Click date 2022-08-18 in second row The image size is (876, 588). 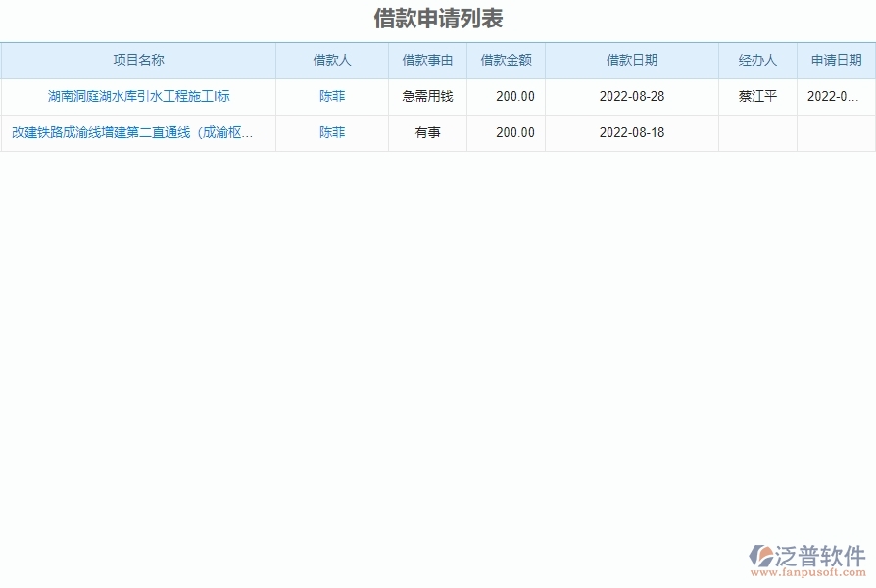click(632, 133)
